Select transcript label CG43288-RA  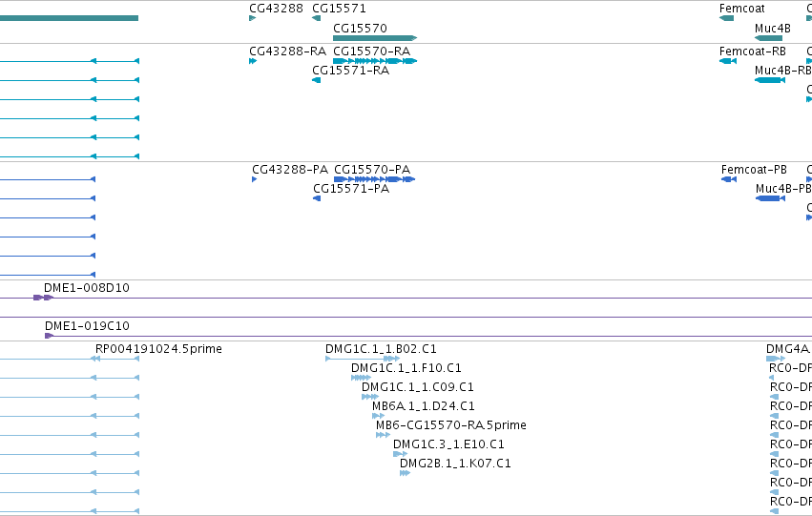[288, 52]
